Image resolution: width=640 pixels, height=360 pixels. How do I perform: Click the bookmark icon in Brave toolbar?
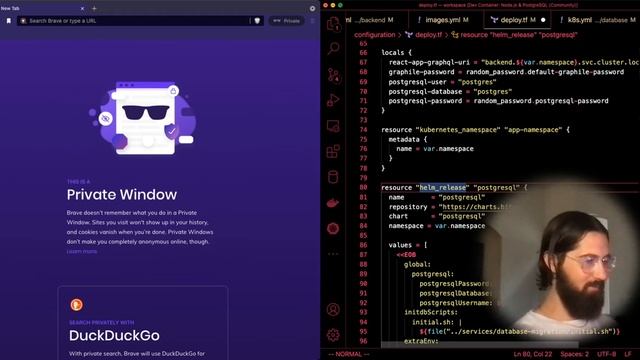coord(9,21)
